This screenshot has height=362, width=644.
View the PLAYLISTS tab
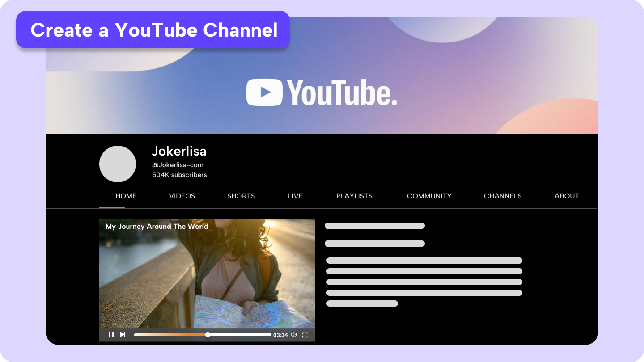pos(354,196)
